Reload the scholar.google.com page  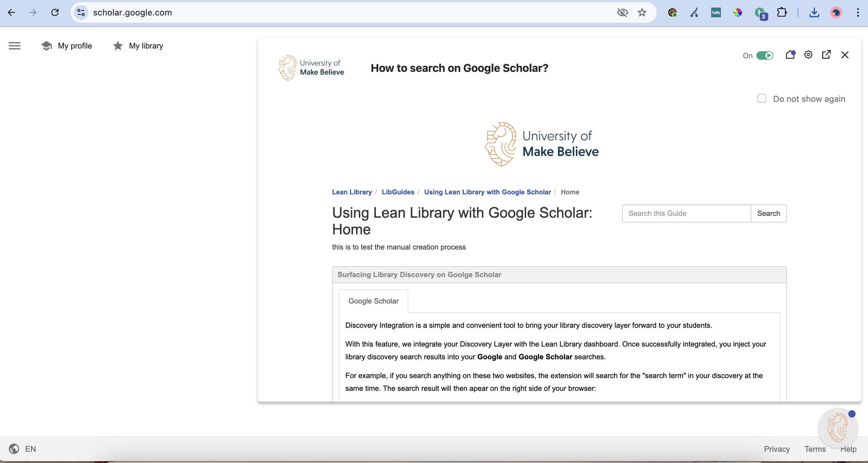click(55, 12)
